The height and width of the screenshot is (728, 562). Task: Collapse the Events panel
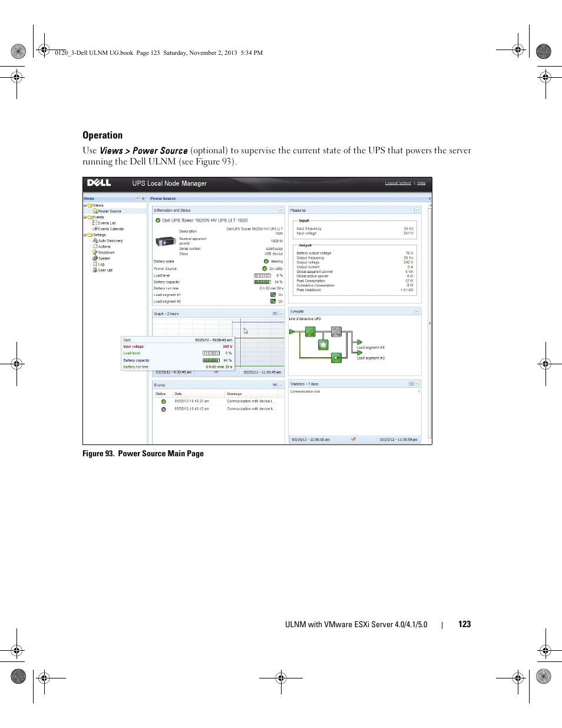point(280,385)
